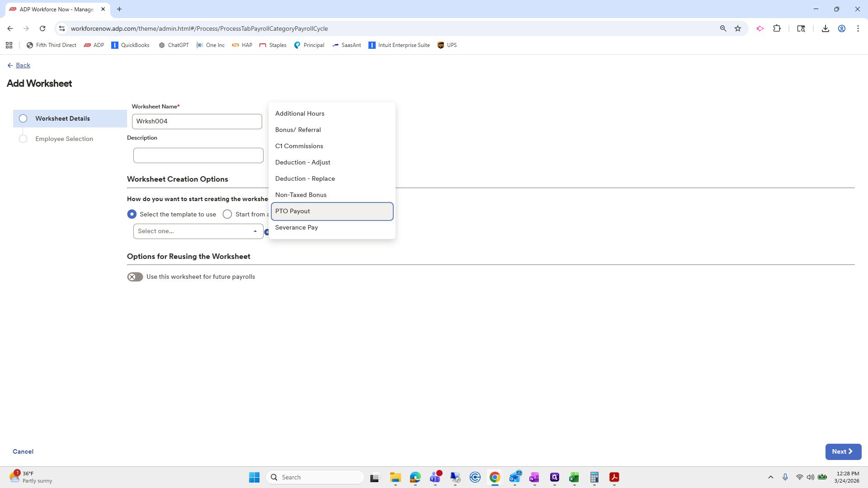Open the browser Downloads icon
Image resolution: width=868 pixels, height=488 pixels.
[x=826, y=28]
